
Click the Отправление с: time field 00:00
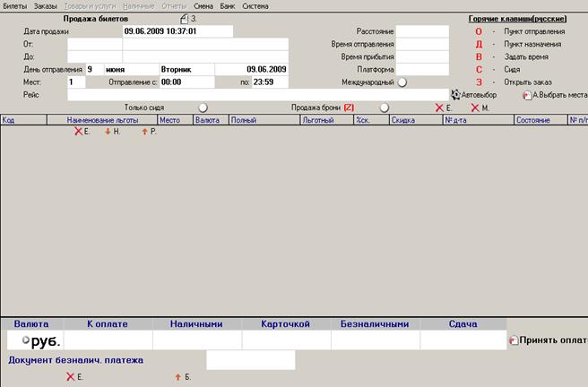click(x=187, y=82)
